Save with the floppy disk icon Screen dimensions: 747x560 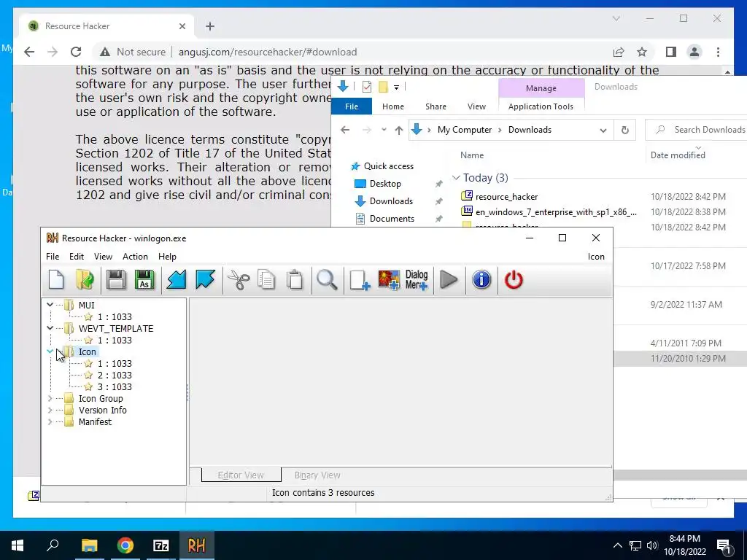click(x=116, y=279)
